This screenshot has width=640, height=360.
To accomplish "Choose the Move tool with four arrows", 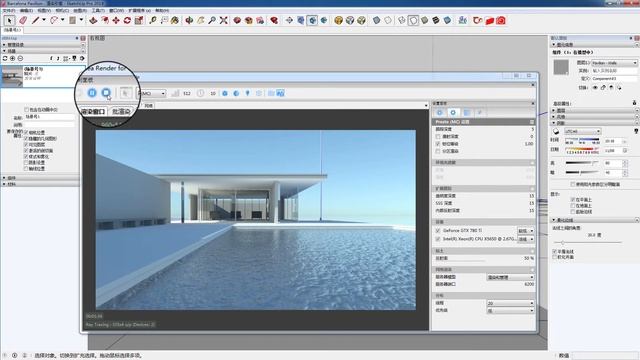I will 116,20.
